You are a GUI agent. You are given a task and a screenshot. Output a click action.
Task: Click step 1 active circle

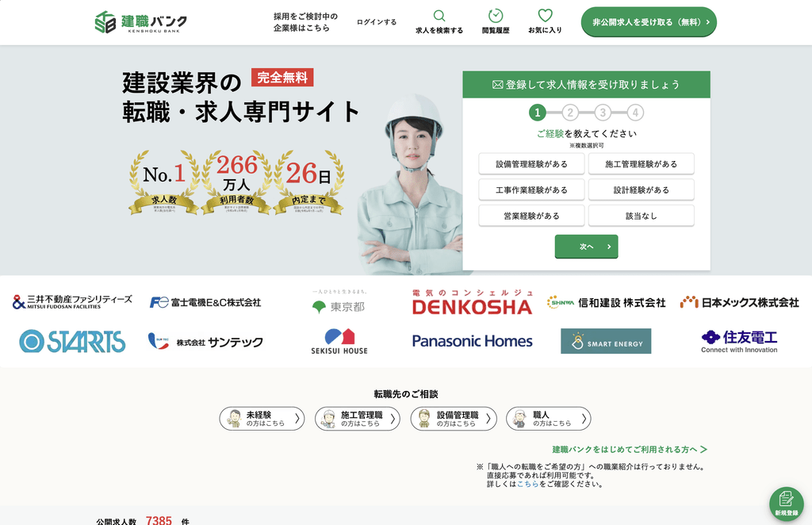(x=537, y=113)
